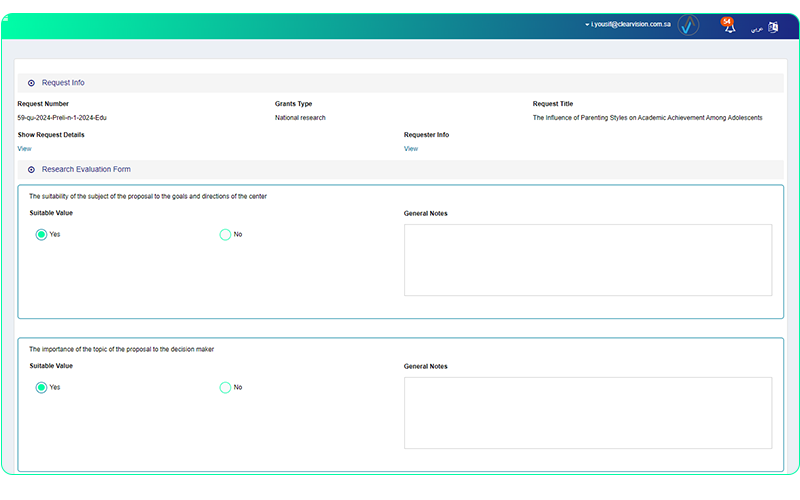This screenshot has height=500, width=800.
Task: Select No for proposal subject suitability
Action: click(225, 234)
